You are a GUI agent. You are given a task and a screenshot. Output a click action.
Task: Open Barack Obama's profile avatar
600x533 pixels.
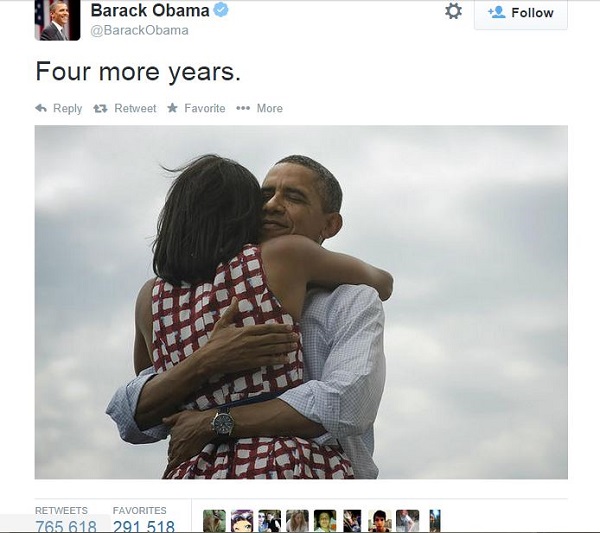pos(57,20)
